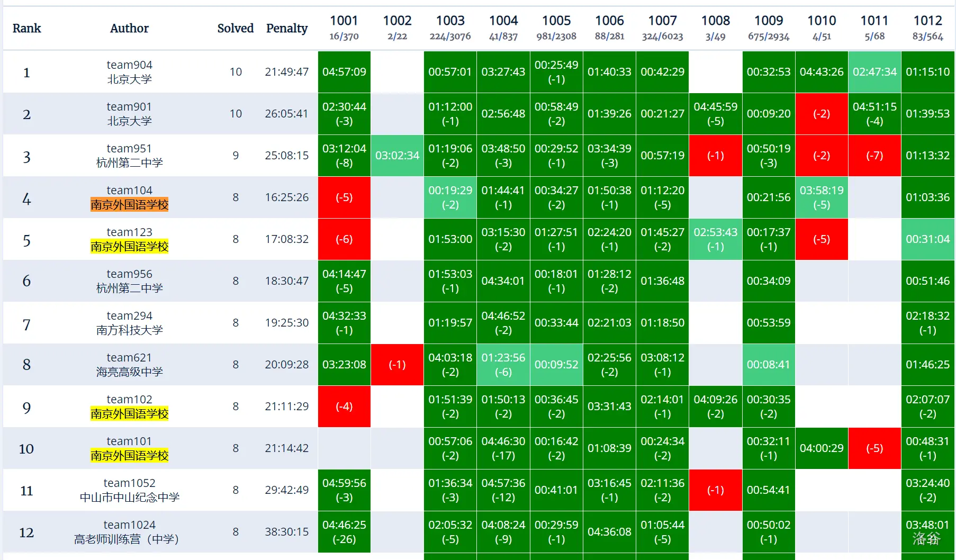This screenshot has height=560, width=956.
Task: Select team123 南京外国语学校 author entry
Action: point(129,239)
